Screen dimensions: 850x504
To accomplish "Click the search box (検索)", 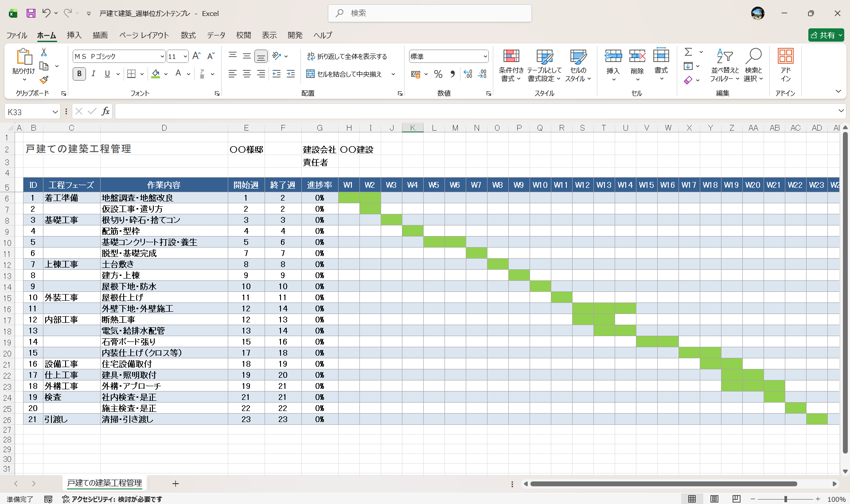I will (430, 13).
